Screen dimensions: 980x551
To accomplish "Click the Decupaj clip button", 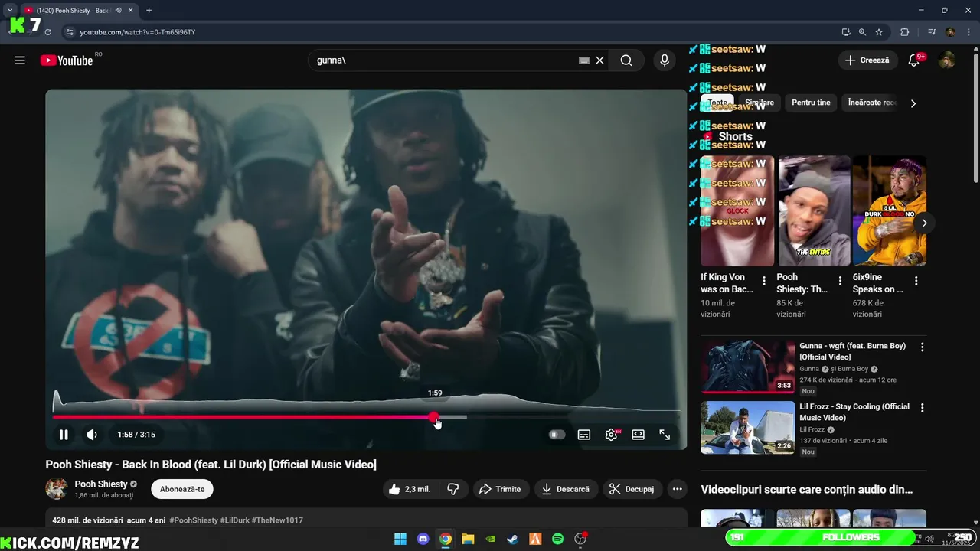I will click(x=632, y=489).
